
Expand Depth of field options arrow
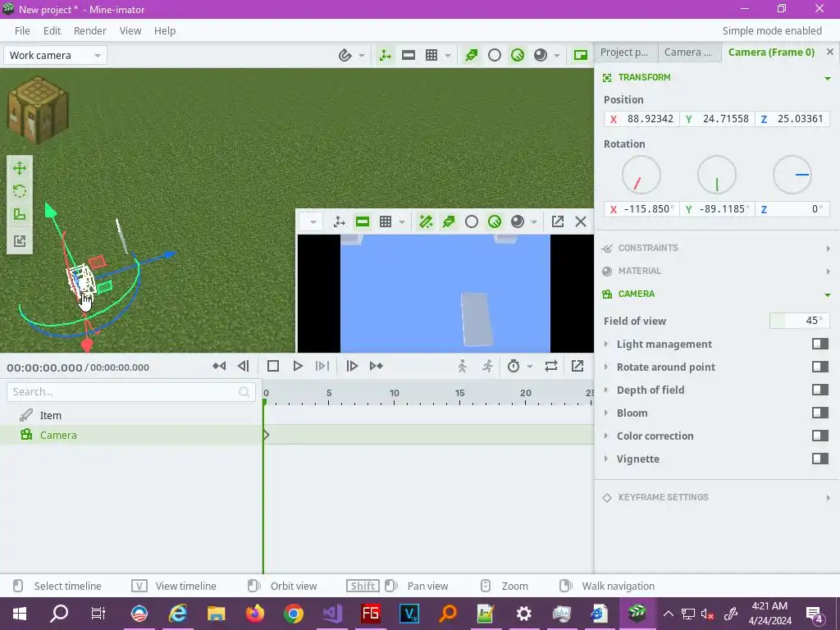[x=606, y=390]
